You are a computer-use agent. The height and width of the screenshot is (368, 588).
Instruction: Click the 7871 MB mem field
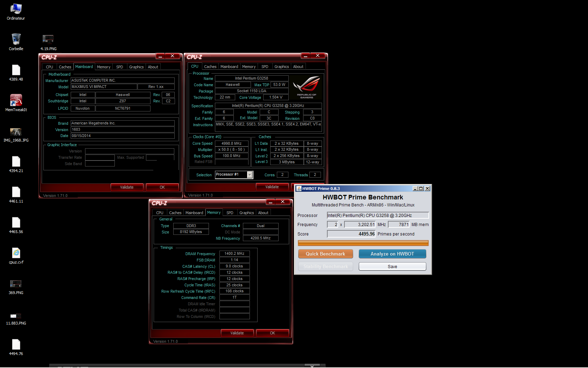pyautogui.click(x=399, y=224)
